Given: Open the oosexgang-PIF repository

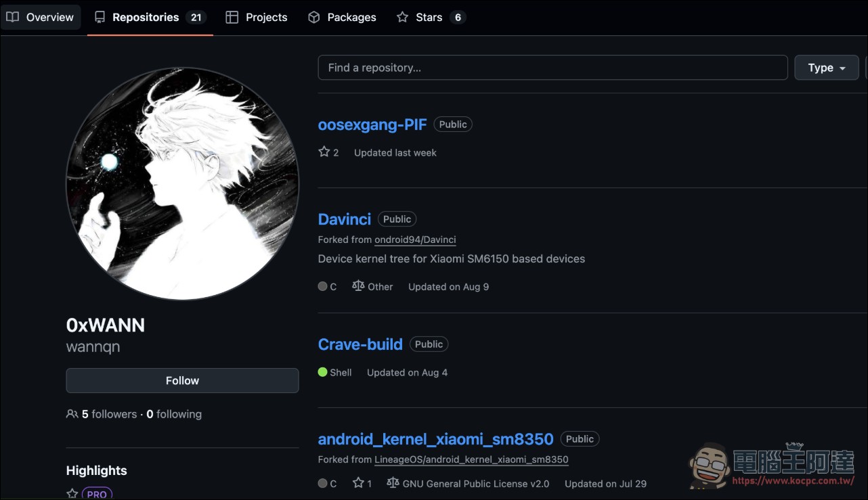Looking at the screenshot, I should tap(372, 124).
